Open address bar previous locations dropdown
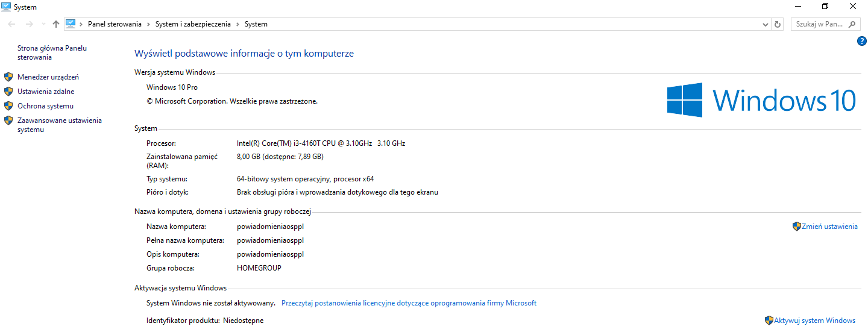This screenshot has height=335, width=868. 765,24
